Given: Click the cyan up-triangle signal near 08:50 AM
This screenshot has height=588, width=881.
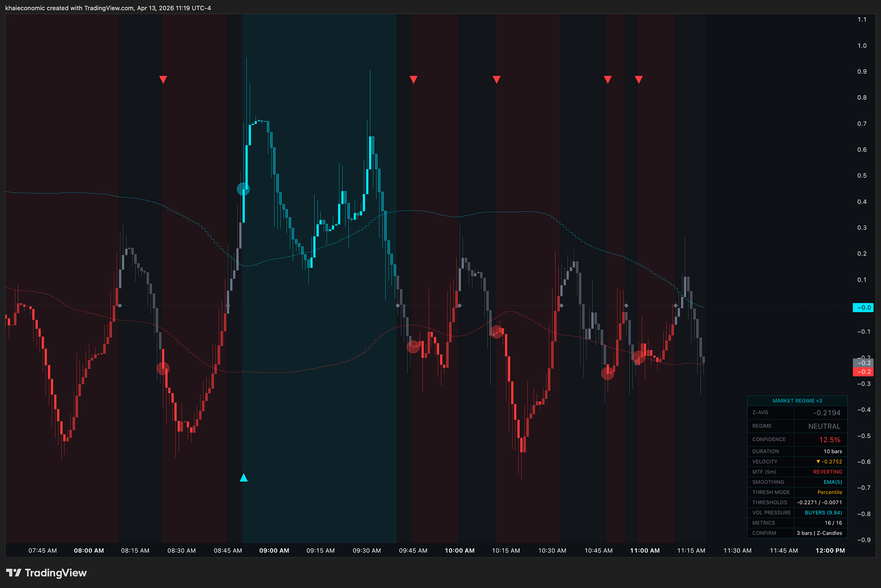Looking at the screenshot, I should 244,477.
